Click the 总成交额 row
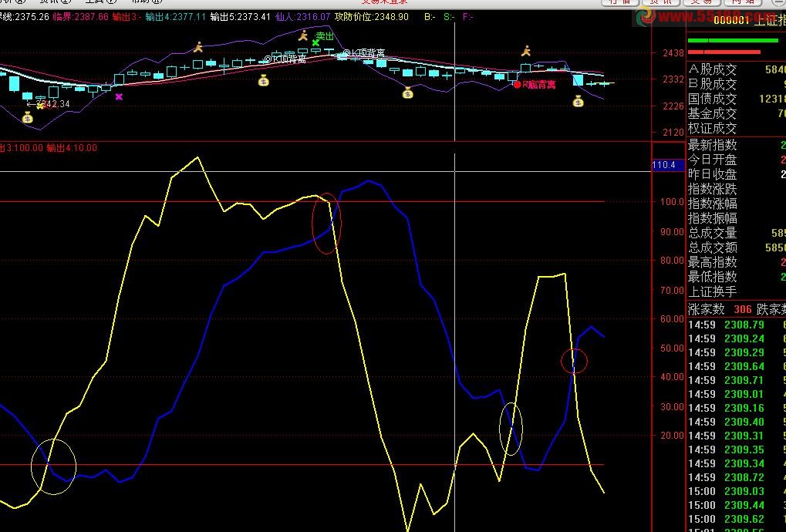Image resolution: width=786 pixels, height=532 pixels. click(737, 247)
